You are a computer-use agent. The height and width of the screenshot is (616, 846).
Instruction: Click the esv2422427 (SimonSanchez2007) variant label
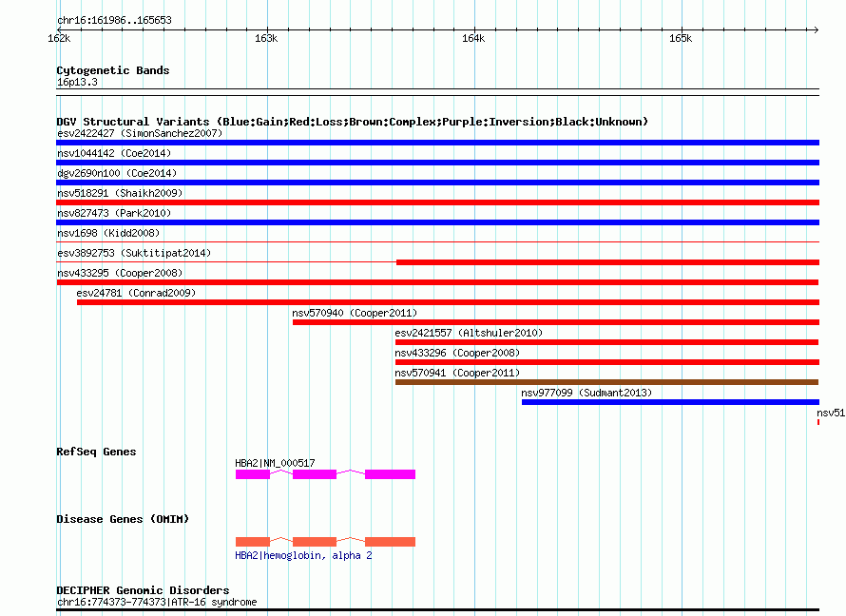140,133
